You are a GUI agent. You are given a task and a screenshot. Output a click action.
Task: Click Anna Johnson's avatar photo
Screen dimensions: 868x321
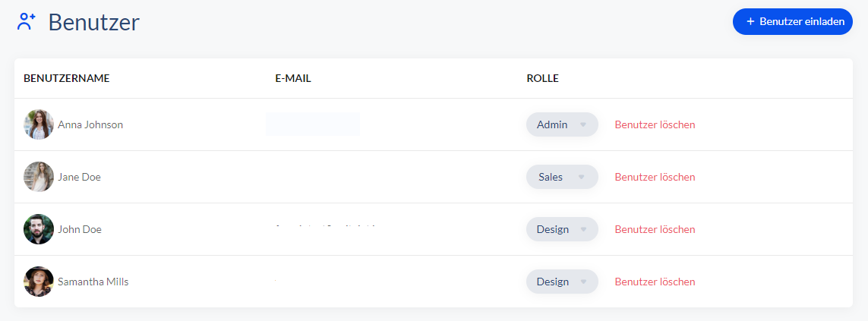pyautogui.click(x=39, y=124)
